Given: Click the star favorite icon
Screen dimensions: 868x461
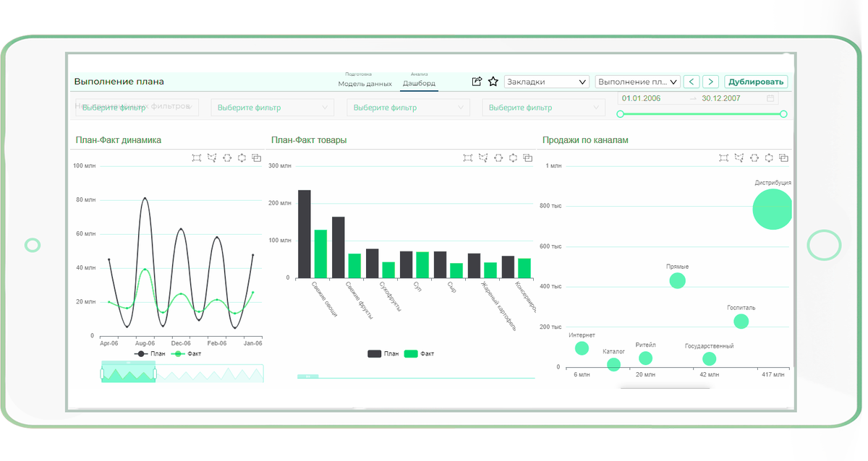Looking at the screenshot, I should tap(493, 82).
